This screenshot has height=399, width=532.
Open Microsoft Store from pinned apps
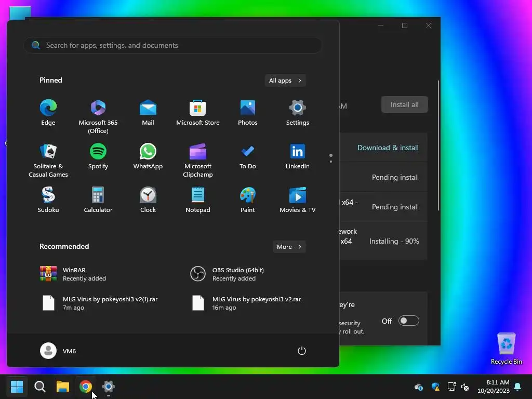tap(198, 113)
